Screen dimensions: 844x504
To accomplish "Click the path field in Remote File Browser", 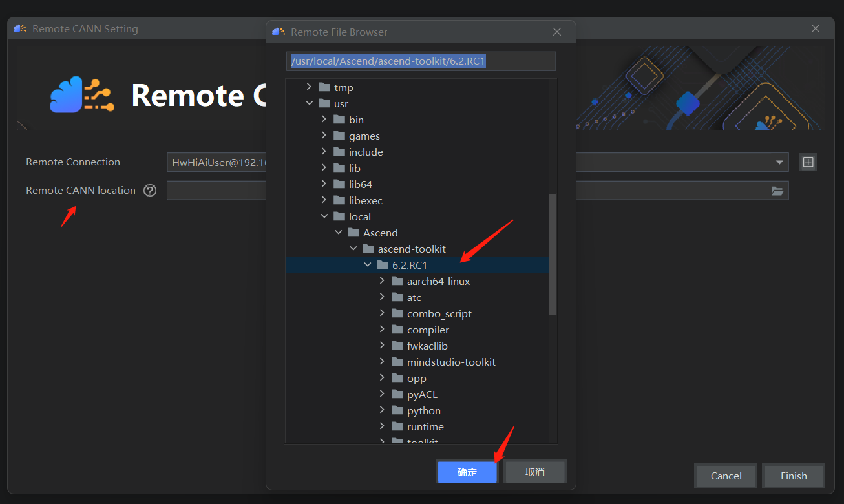I will 421,61.
